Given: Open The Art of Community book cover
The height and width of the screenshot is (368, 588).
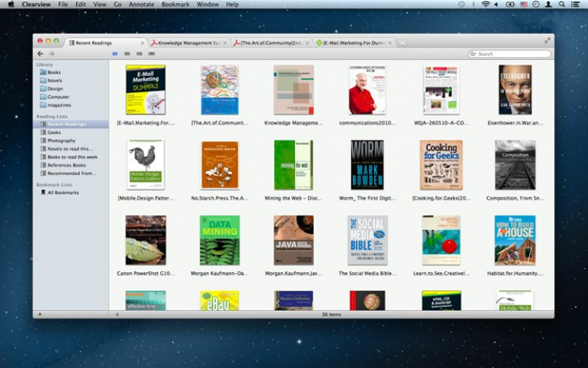Looking at the screenshot, I should pos(220,90).
